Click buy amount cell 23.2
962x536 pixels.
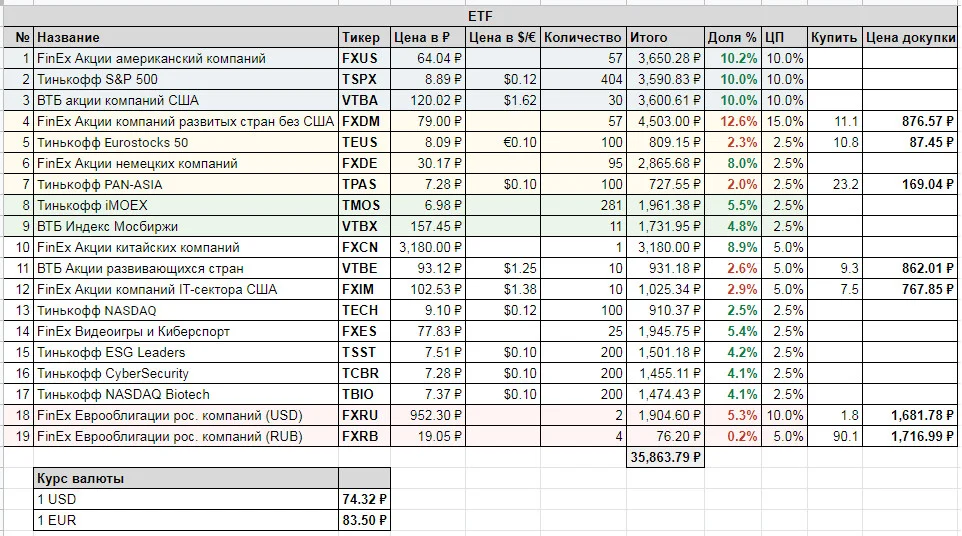pyautogui.click(x=834, y=184)
